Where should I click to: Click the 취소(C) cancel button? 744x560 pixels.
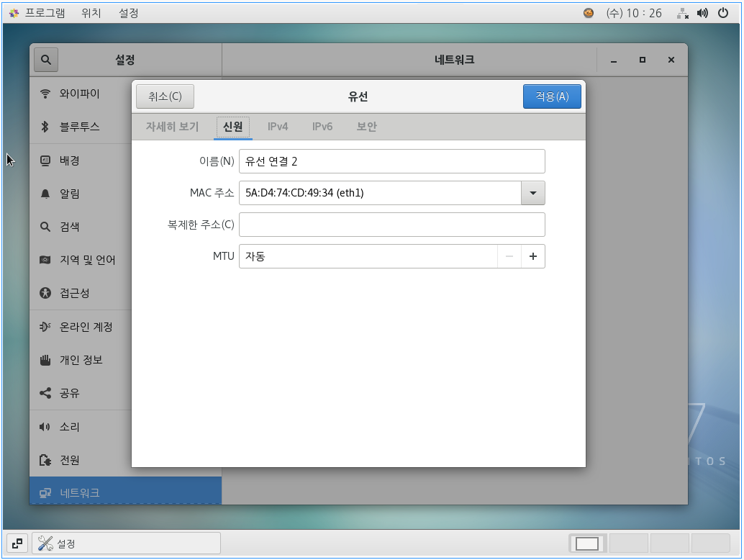(x=165, y=96)
